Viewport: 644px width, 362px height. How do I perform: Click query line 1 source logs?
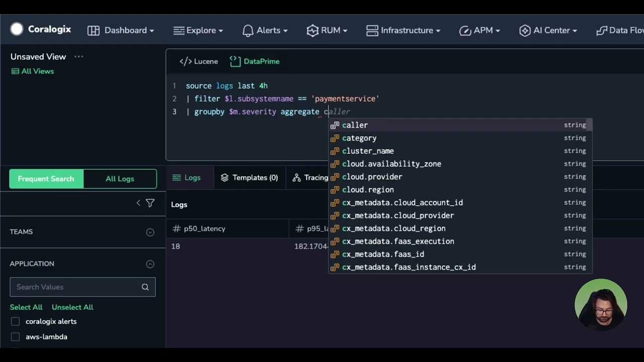[226, 86]
